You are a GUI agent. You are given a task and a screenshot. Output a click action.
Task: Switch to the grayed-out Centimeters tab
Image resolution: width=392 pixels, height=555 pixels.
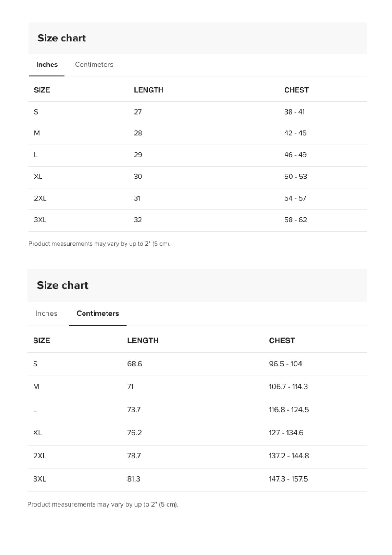tap(94, 65)
